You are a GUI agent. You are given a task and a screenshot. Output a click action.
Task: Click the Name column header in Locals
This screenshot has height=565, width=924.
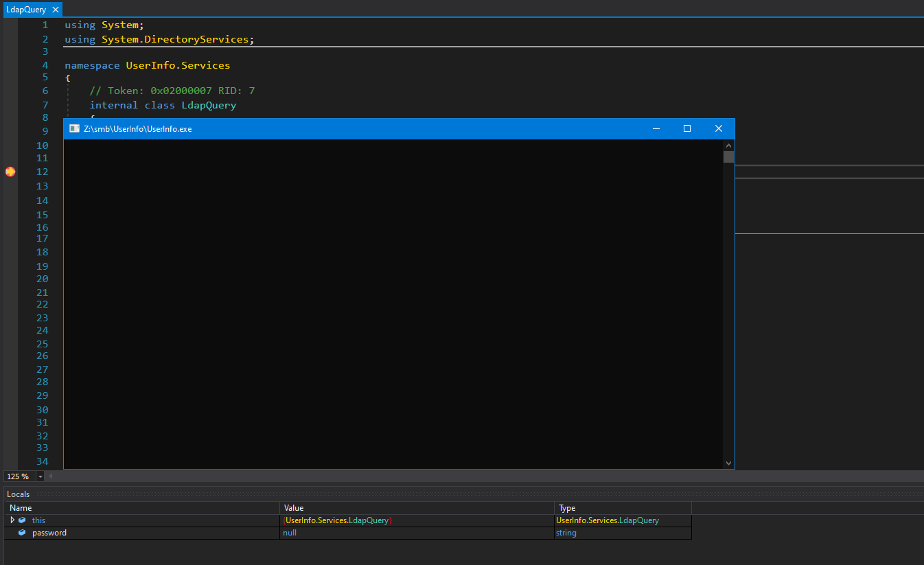coord(21,508)
